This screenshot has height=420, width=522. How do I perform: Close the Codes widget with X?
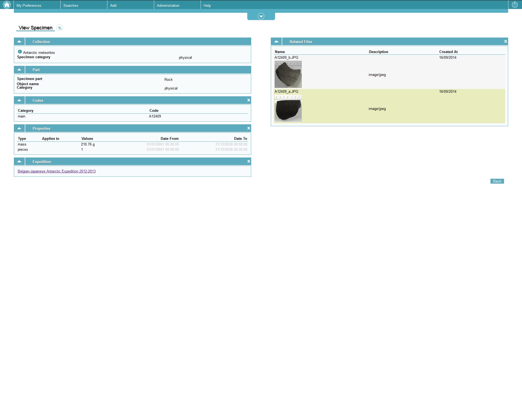click(x=248, y=100)
